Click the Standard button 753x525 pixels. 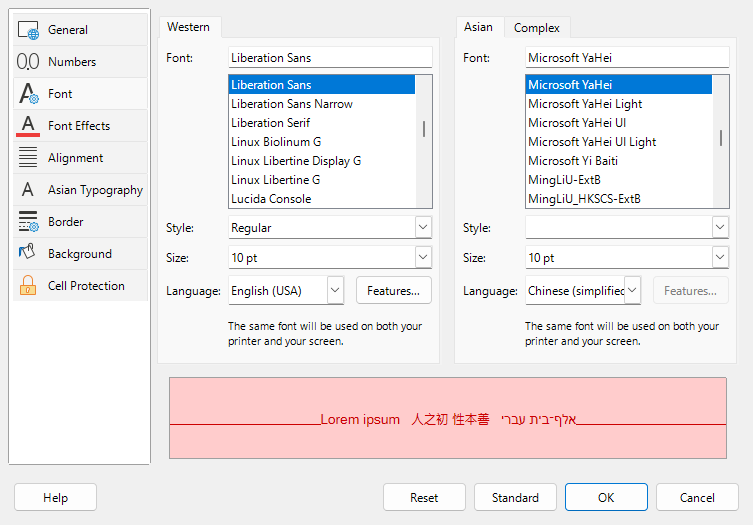click(515, 498)
